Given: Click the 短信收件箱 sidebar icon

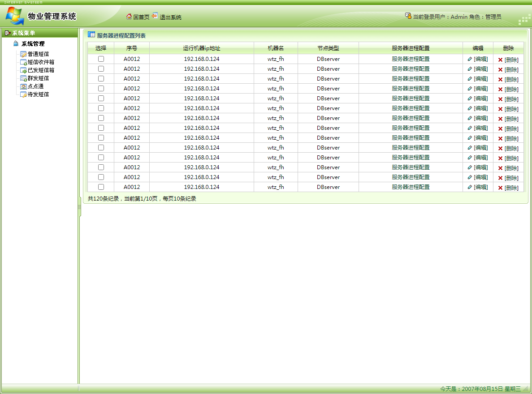Looking at the screenshot, I should click(x=23, y=62).
